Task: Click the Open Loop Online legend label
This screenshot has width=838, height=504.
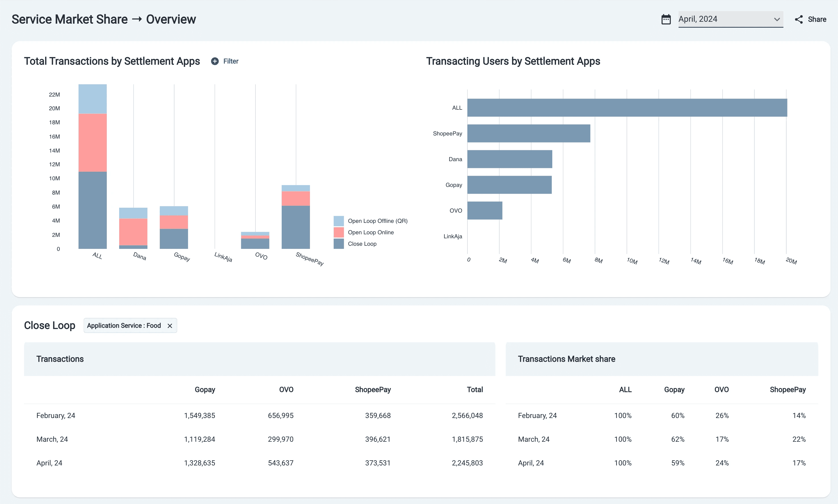Action: pos(371,232)
